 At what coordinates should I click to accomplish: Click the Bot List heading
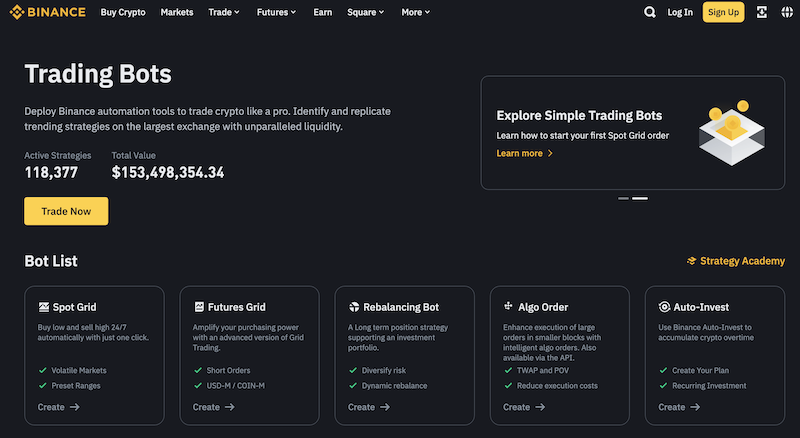click(51, 261)
